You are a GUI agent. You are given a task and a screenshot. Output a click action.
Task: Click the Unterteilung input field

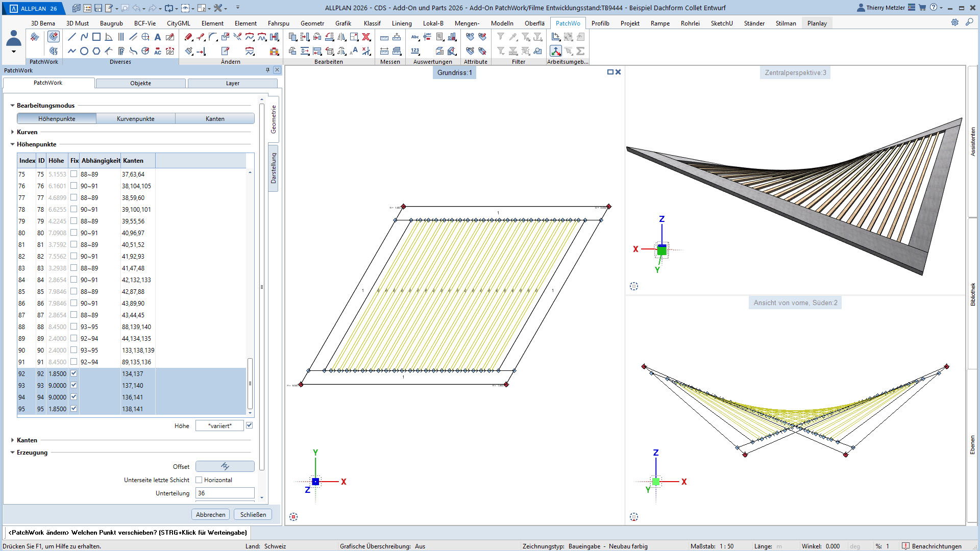pos(225,493)
